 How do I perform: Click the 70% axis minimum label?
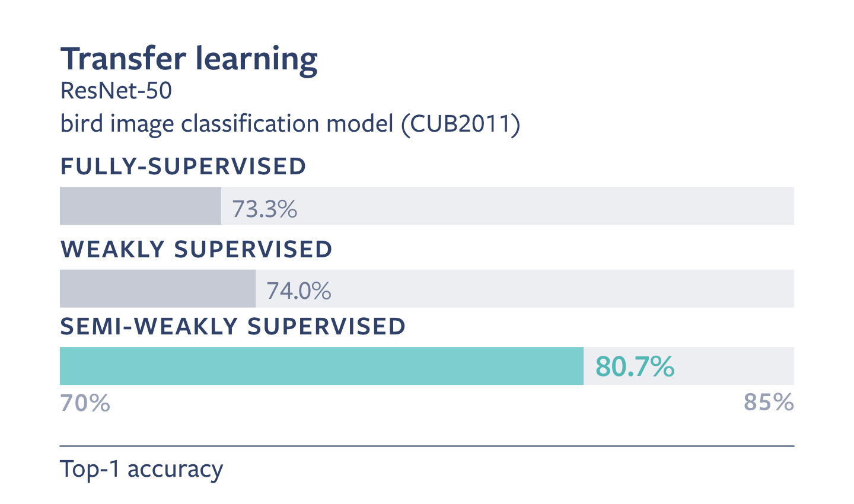[85, 403]
